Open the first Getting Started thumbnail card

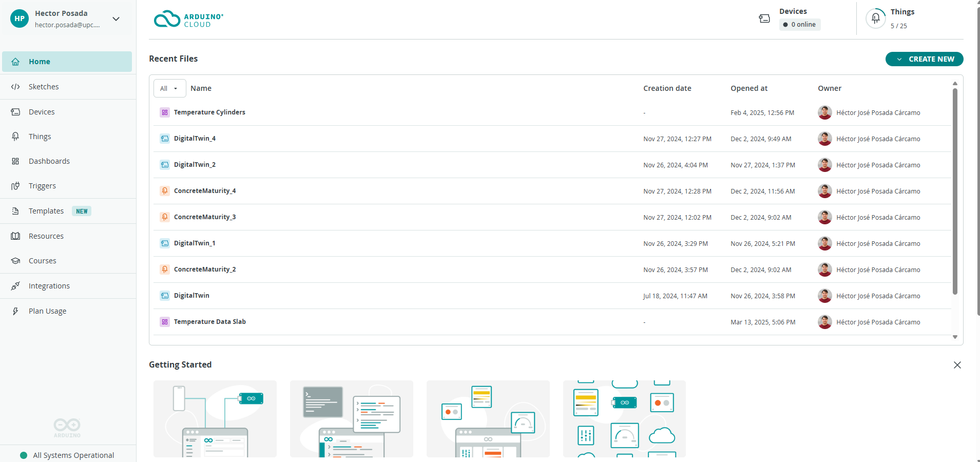pyautogui.click(x=215, y=419)
